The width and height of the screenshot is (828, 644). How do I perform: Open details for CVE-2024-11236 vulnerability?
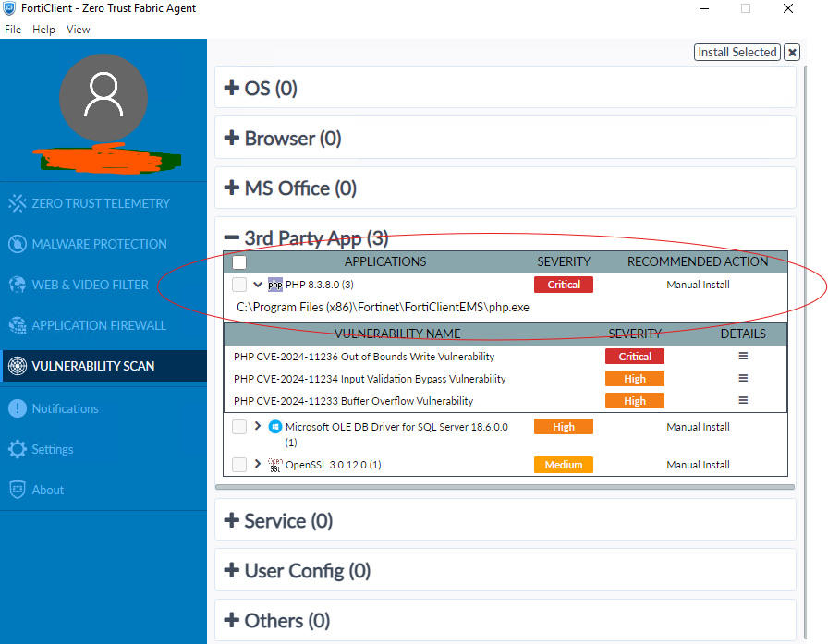point(743,357)
